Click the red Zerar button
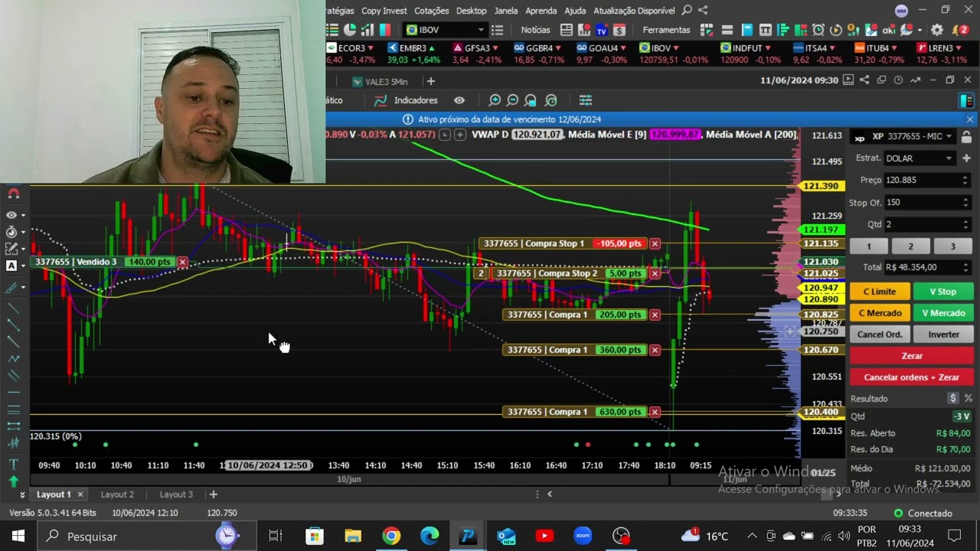 912,356
